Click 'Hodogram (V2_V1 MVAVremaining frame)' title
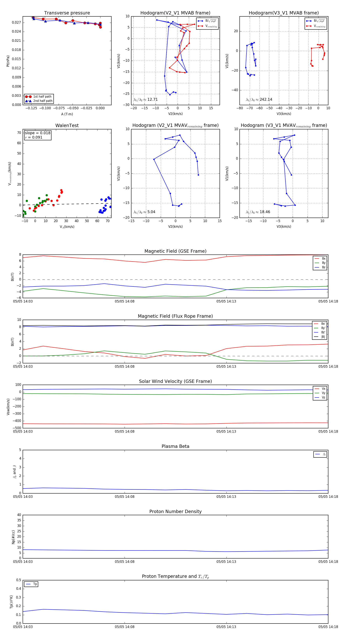 [x=175, y=125]
